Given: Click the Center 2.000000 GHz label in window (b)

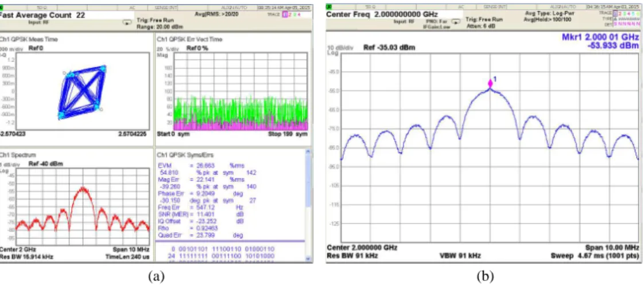Looking at the screenshot, I should click(362, 248).
